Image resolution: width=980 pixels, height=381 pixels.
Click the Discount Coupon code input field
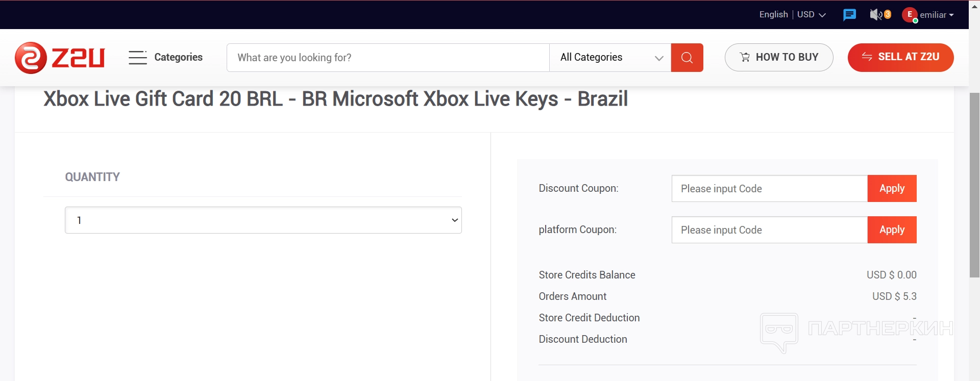point(769,189)
